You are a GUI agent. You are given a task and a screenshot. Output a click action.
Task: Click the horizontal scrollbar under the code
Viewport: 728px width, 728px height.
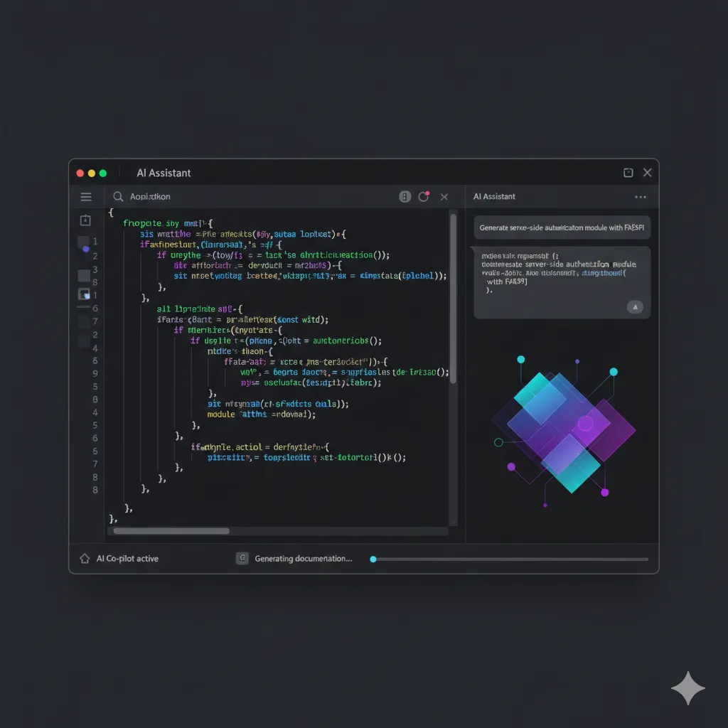coord(171,530)
